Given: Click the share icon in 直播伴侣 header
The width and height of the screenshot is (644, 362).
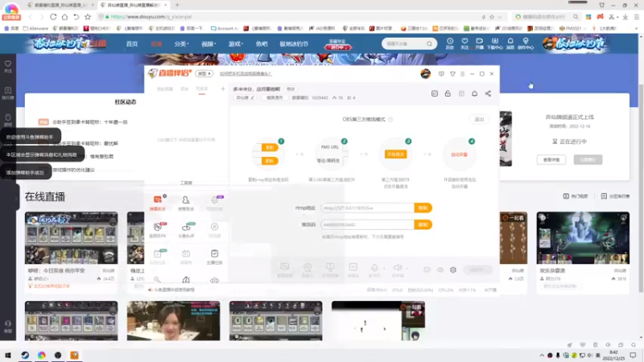Looking at the screenshot, I should 488,93.
